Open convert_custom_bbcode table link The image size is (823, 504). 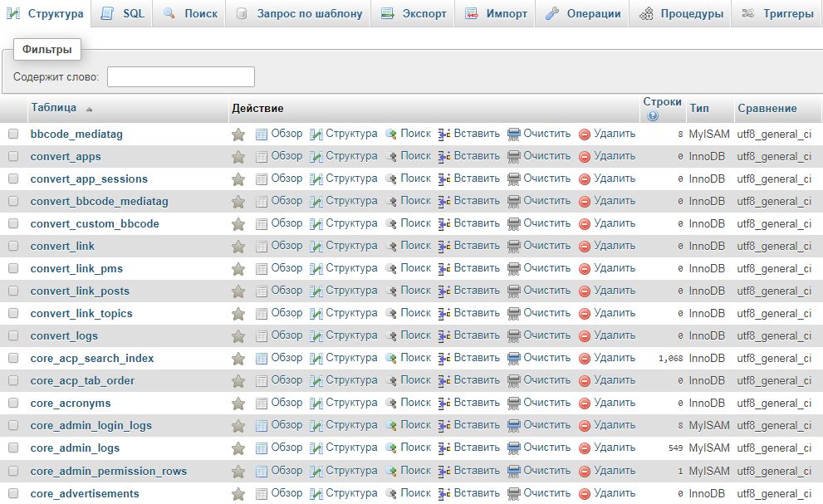(x=95, y=223)
